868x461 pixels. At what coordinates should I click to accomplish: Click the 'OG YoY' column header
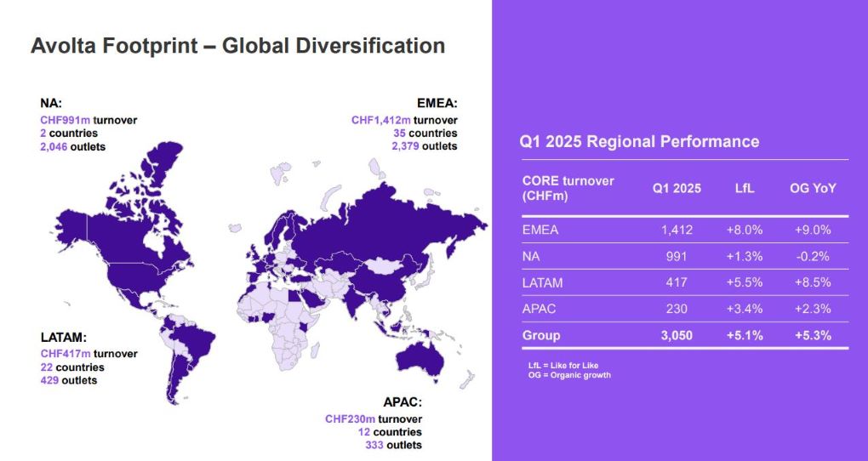813,188
